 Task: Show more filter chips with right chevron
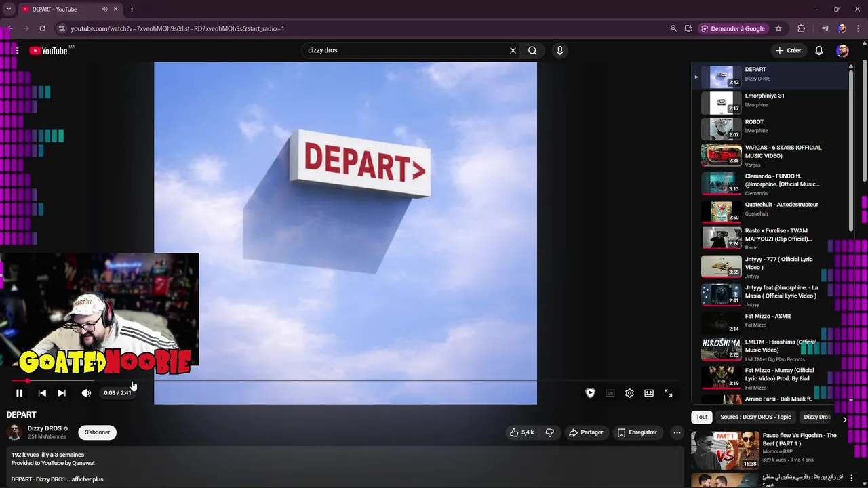(x=844, y=420)
